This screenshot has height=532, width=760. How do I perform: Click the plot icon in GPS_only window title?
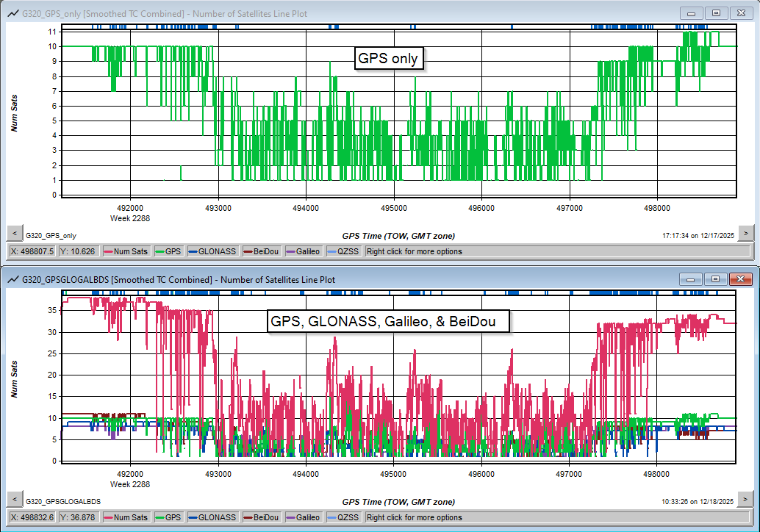coord(13,13)
